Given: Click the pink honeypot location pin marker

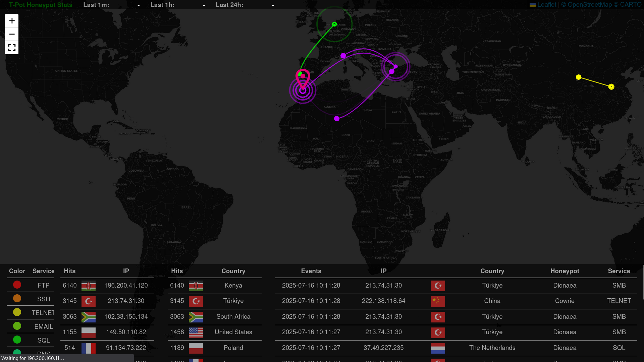Looking at the screenshot, I should [303, 78].
